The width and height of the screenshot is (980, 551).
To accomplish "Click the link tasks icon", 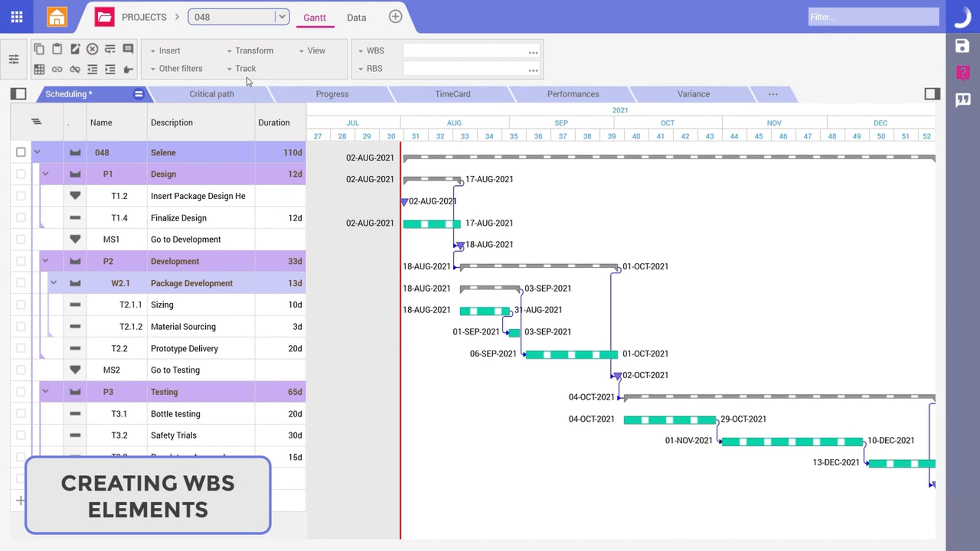I will coord(57,69).
